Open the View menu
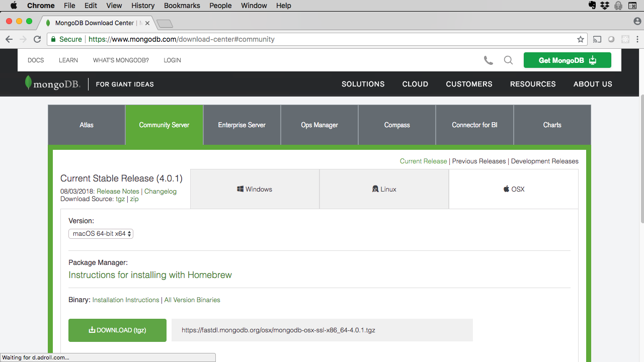Viewport: 644px width, 362px height. point(114,6)
